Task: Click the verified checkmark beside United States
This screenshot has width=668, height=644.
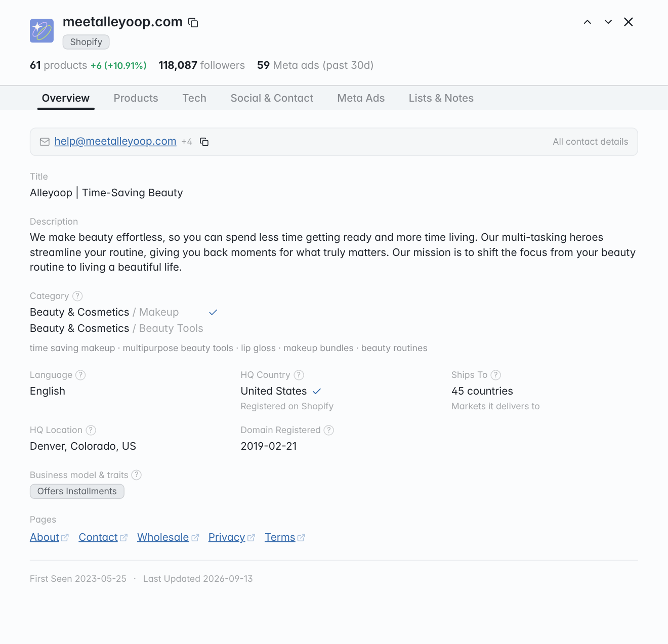Action: coord(317,391)
